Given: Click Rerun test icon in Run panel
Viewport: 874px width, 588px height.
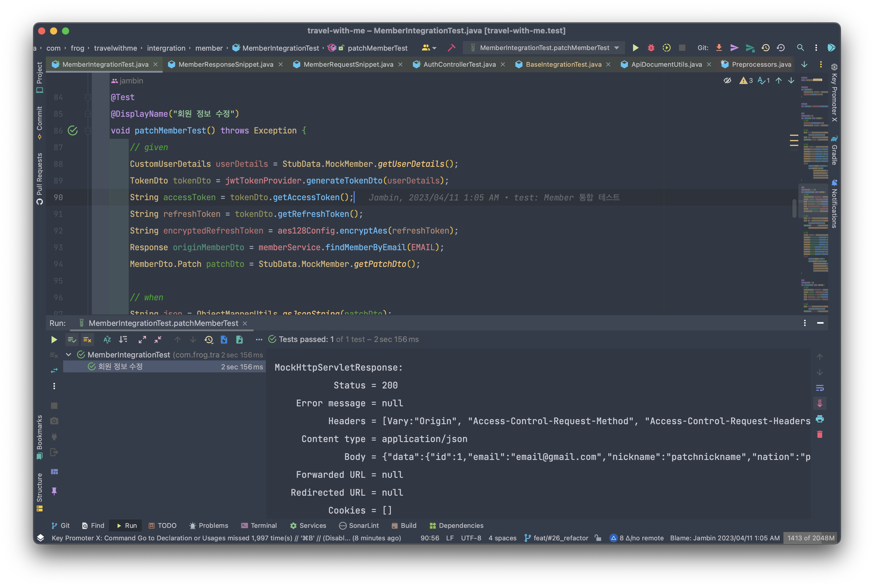Looking at the screenshot, I should point(54,339).
